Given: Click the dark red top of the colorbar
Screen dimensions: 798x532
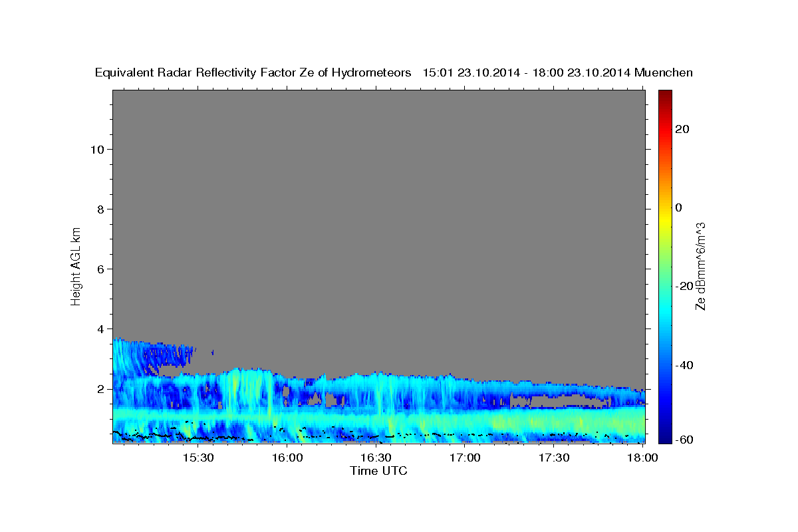Looking at the screenshot, I should click(x=664, y=94).
